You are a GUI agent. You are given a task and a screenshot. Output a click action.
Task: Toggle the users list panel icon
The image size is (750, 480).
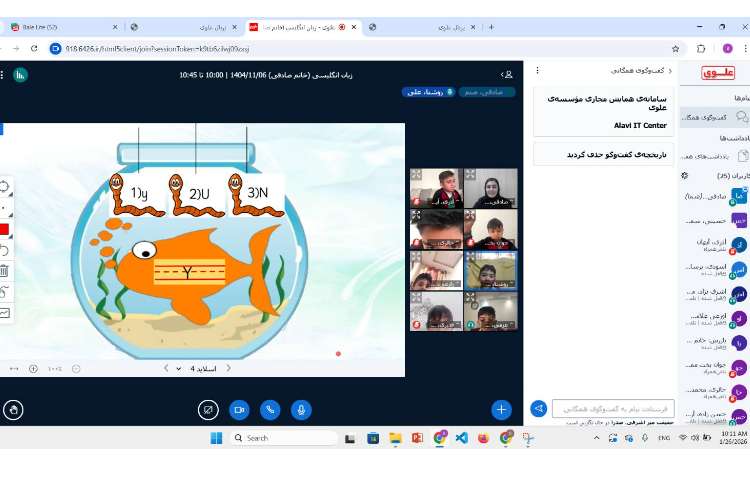coord(507,74)
